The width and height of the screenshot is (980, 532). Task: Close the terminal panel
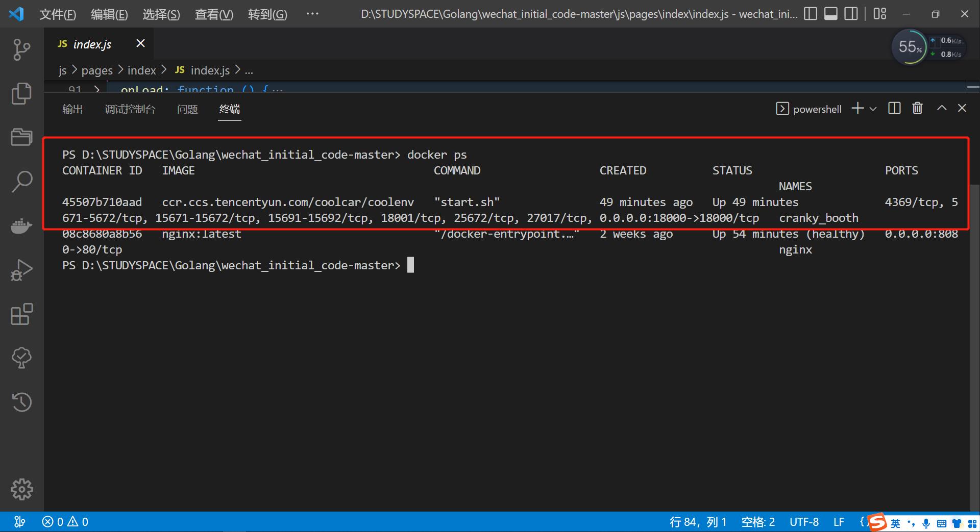coord(962,108)
